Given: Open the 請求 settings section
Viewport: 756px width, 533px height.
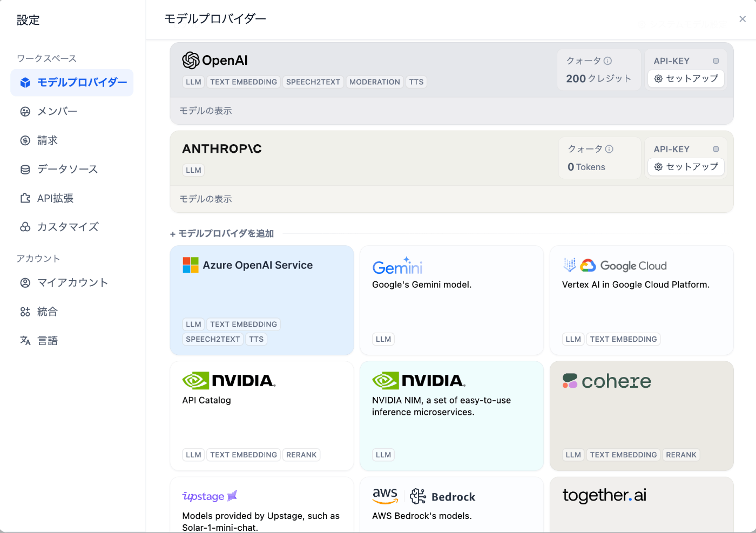Looking at the screenshot, I should (72, 140).
